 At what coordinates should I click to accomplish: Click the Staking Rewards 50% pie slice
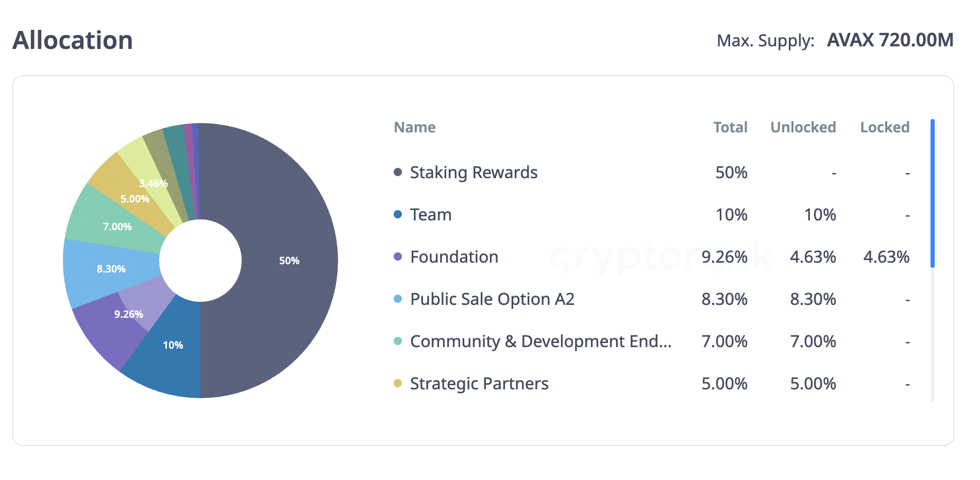289,260
